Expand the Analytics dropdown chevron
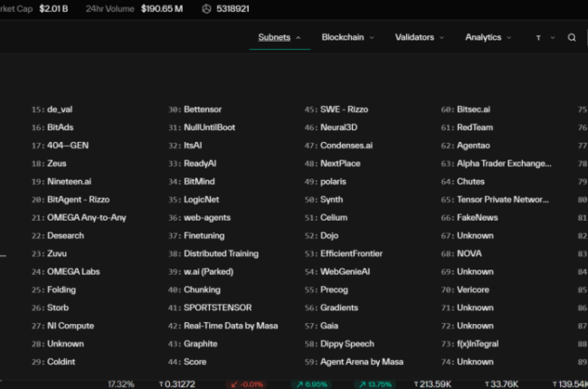Image resolution: width=588 pixels, height=389 pixels. point(509,37)
